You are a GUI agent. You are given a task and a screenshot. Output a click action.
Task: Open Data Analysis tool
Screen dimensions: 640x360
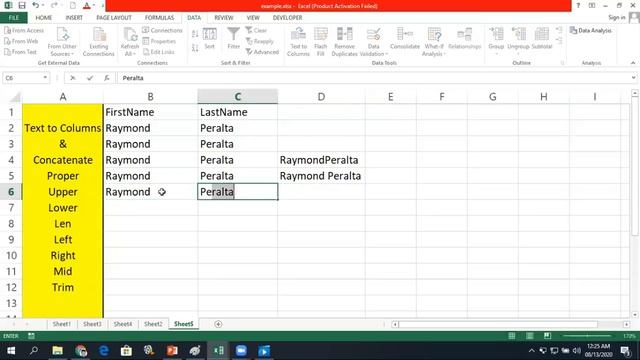tap(591, 31)
